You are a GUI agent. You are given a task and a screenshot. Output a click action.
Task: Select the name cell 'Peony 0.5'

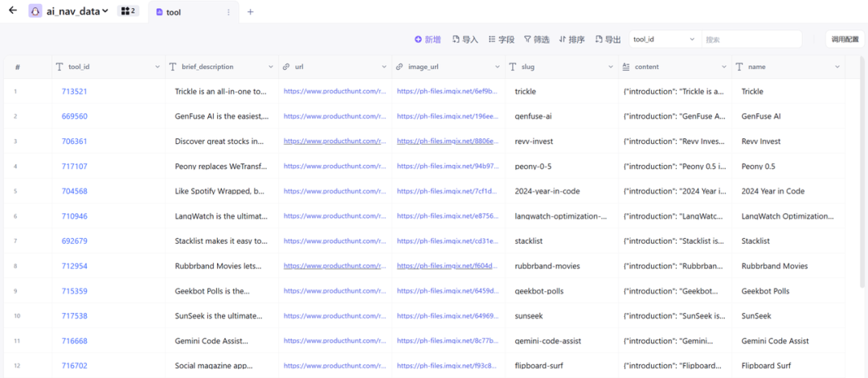pos(788,166)
